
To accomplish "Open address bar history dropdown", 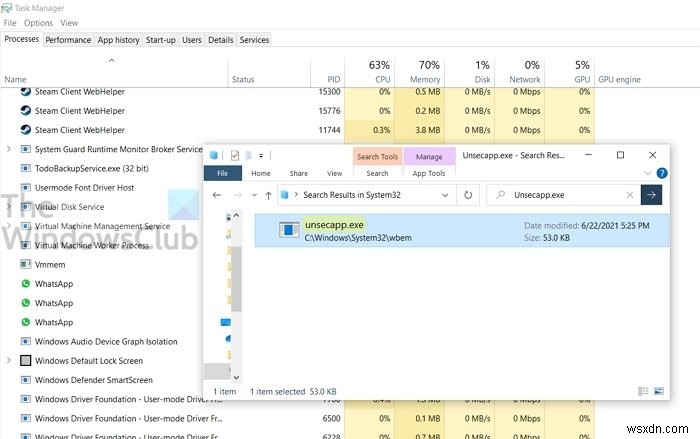I will [445, 195].
